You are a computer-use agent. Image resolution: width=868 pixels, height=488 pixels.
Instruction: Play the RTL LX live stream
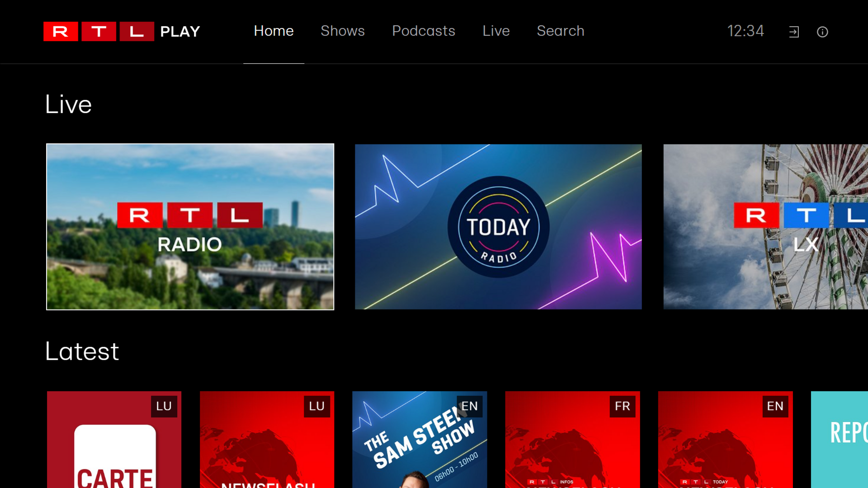(x=766, y=227)
